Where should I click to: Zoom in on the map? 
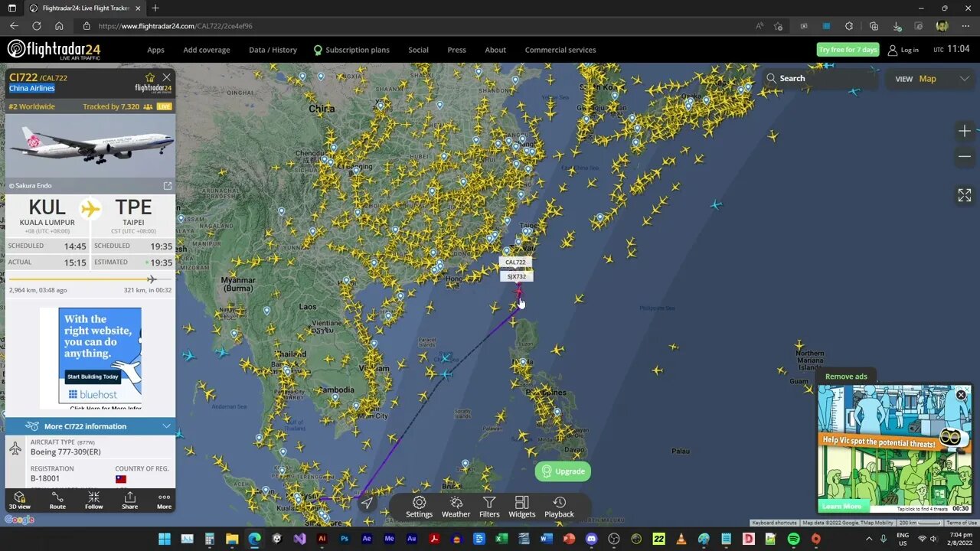tap(965, 132)
